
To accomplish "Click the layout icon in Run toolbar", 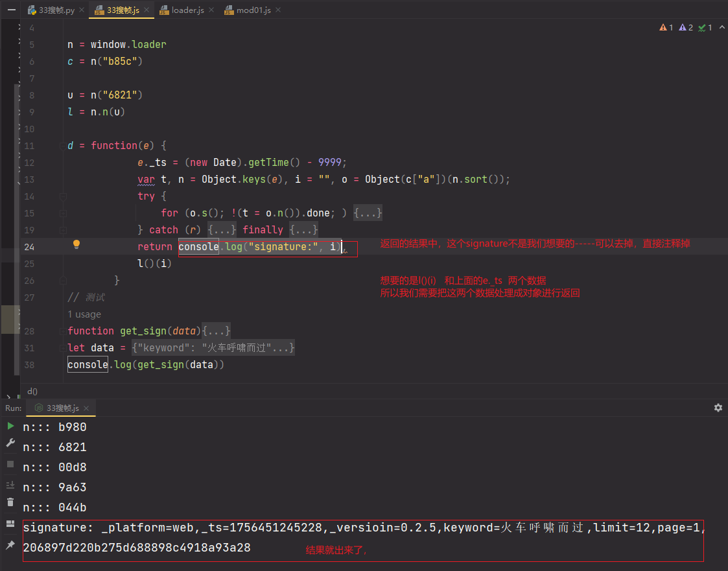I will click(10, 524).
